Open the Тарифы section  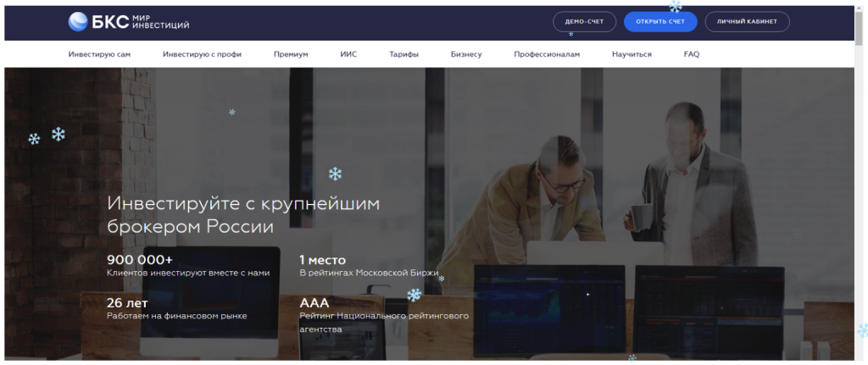pyautogui.click(x=403, y=54)
